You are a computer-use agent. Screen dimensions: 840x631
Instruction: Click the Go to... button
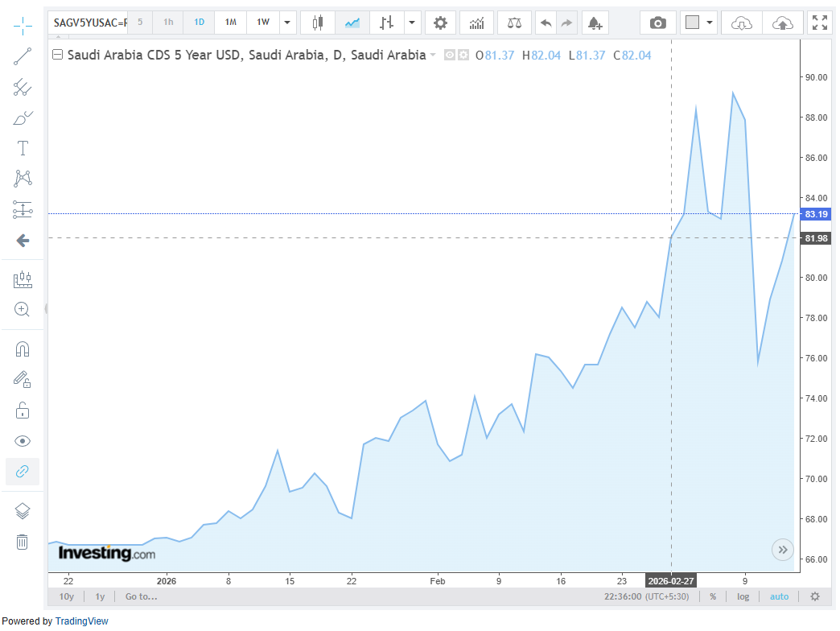pos(141,596)
